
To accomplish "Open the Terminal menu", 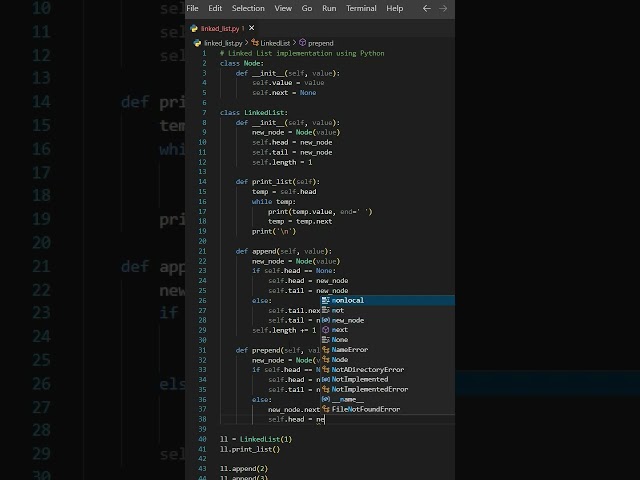I will click(x=361, y=8).
